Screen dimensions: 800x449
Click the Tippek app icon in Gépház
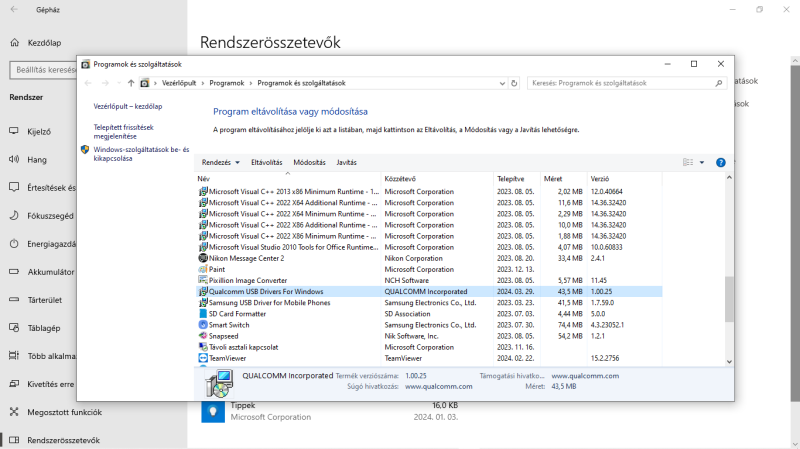(x=213, y=411)
